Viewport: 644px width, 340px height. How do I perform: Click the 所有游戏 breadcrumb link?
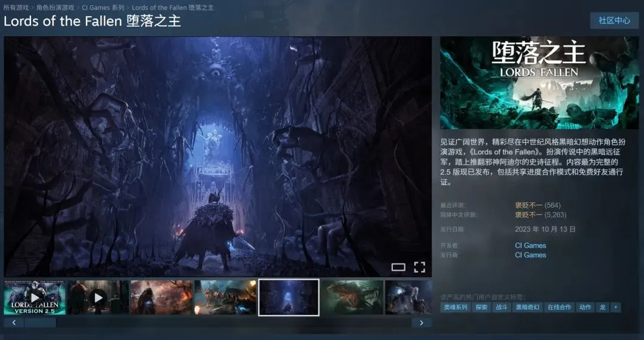tap(16, 7)
